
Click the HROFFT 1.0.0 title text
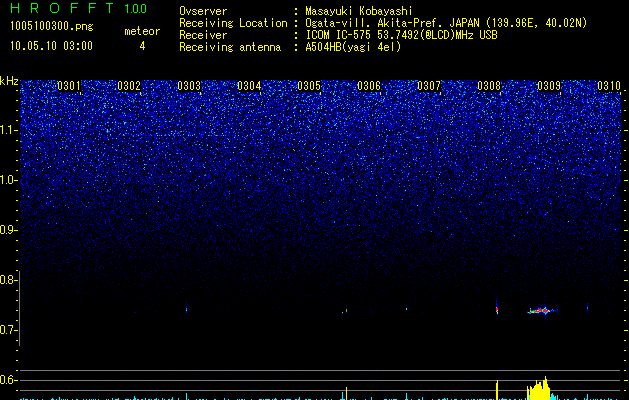[x=78, y=8]
